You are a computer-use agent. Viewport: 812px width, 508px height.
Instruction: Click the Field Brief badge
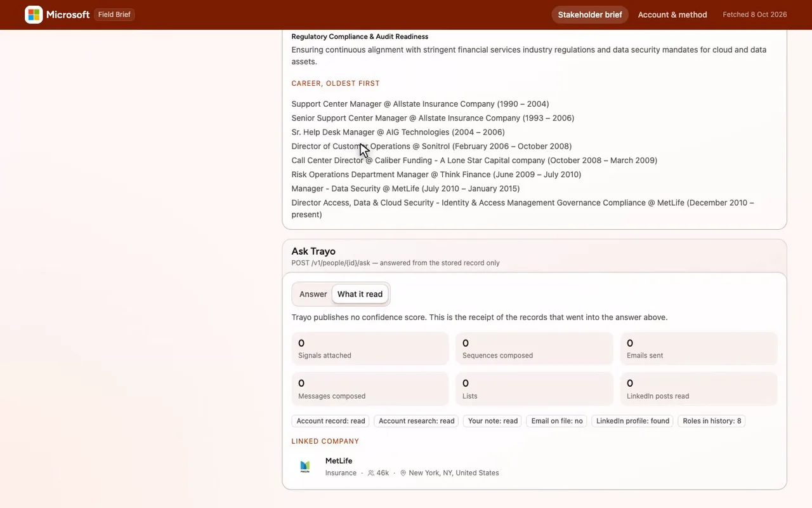114,15
